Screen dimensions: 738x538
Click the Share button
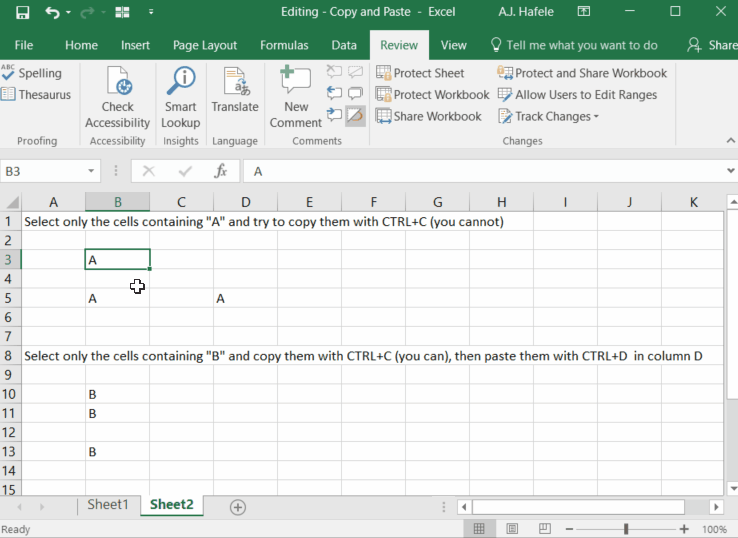[x=713, y=45]
